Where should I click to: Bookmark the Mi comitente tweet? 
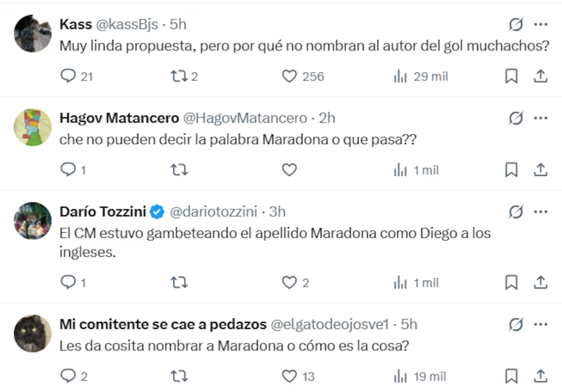pyautogui.click(x=511, y=376)
